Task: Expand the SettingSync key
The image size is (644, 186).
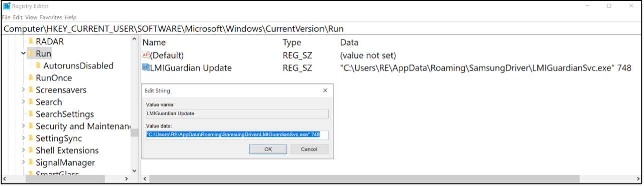Action: 23,138
